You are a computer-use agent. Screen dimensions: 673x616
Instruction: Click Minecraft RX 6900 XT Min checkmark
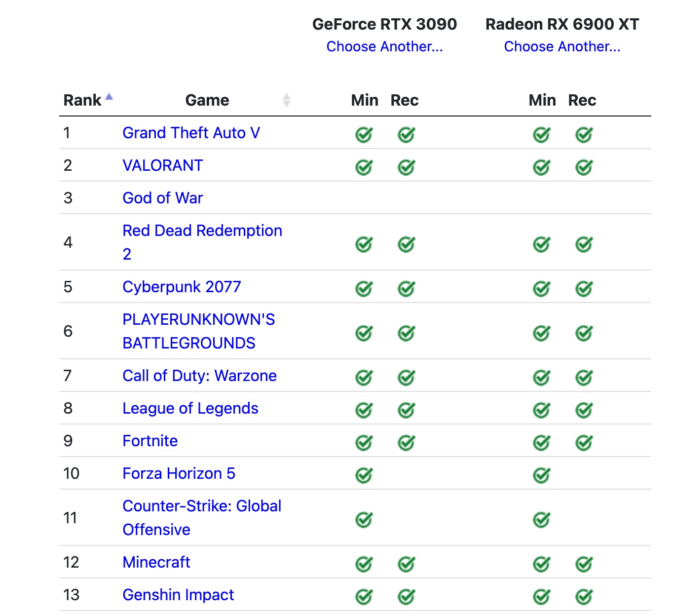click(542, 564)
